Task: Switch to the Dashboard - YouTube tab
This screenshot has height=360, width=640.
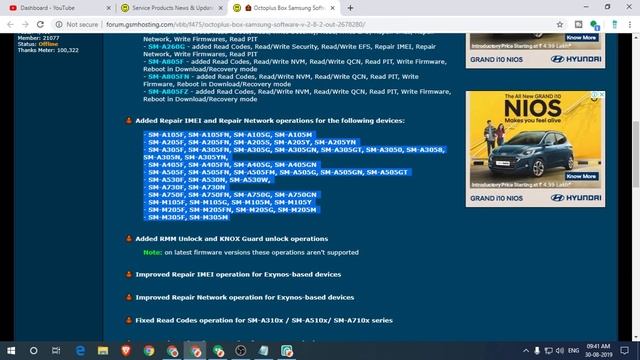Action: [57, 8]
